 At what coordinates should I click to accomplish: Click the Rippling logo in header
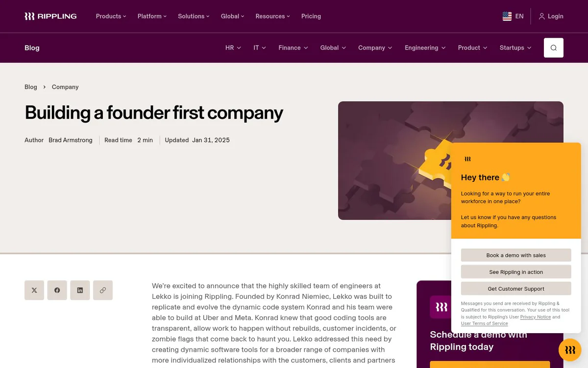click(50, 16)
